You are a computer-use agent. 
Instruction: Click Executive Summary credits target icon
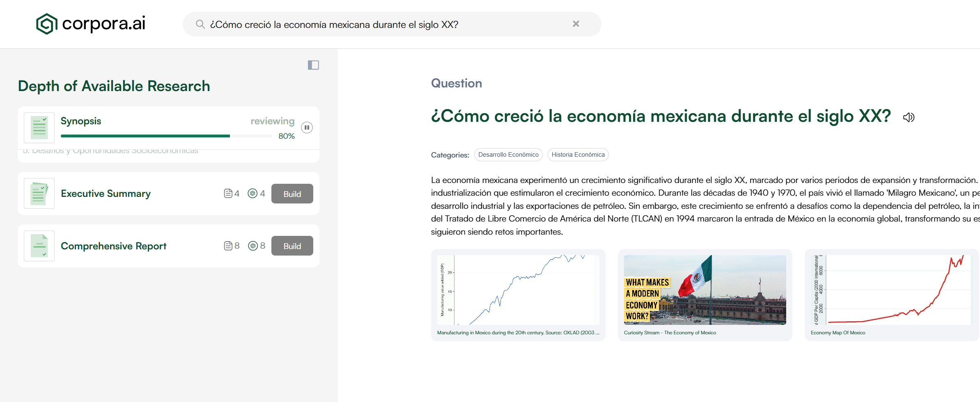(x=252, y=194)
